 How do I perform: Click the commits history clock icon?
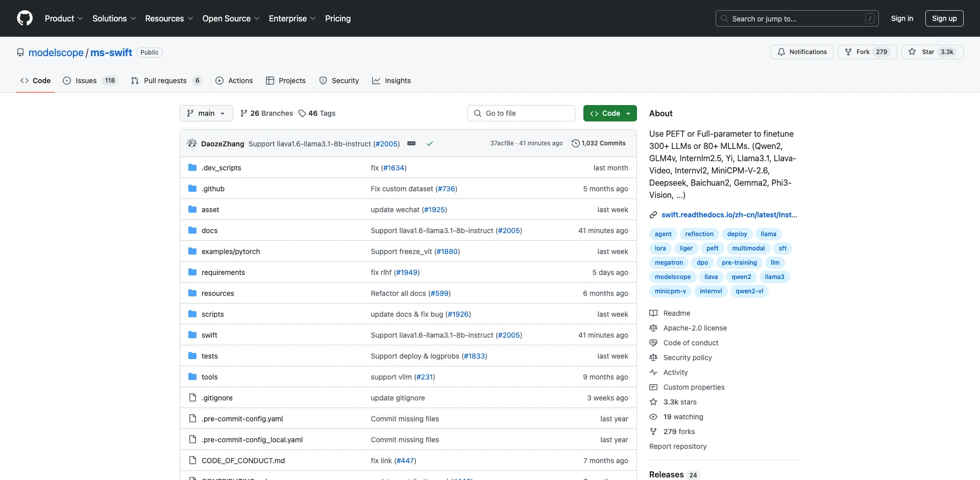click(576, 143)
